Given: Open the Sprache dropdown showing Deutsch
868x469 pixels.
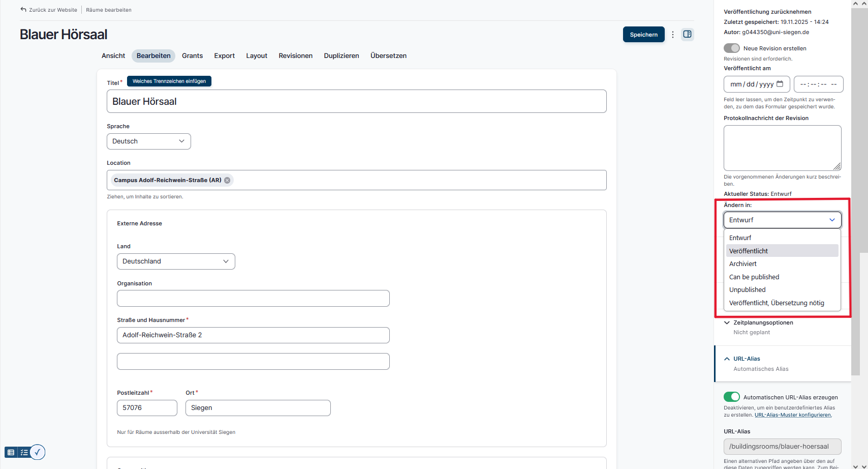Looking at the screenshot, I should tap(148, 141).
